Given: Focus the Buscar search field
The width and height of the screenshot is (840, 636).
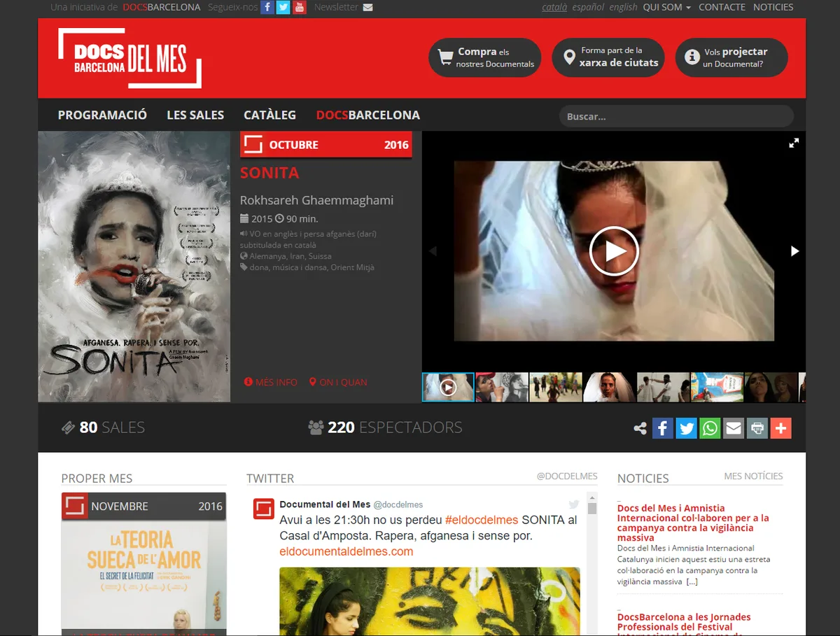Looking at the screenshot, I should [676, 116].
